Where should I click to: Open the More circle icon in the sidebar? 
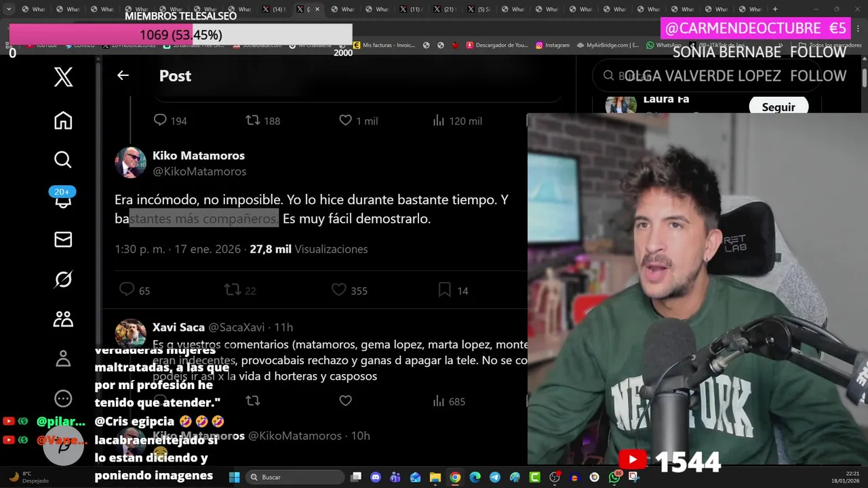pyautogui.click(x=63, y=399)
